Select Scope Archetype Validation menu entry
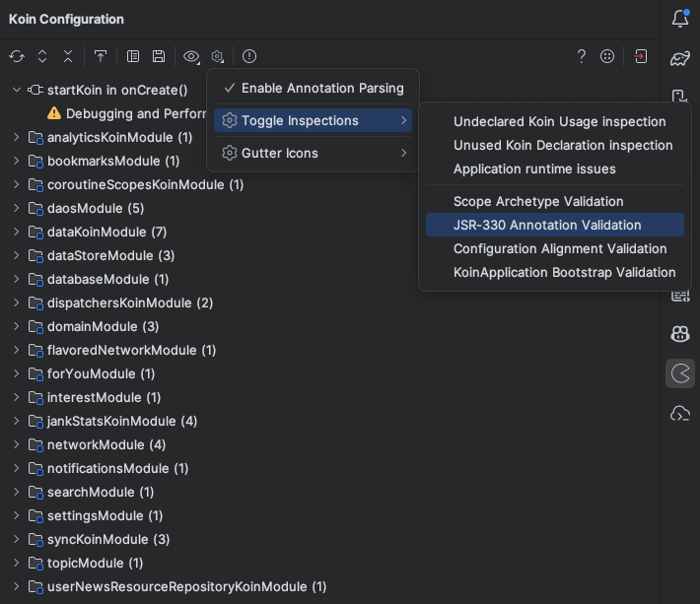The width and height of the screenshot is (700, 604). pyautogui.click(x=538, y=201)
